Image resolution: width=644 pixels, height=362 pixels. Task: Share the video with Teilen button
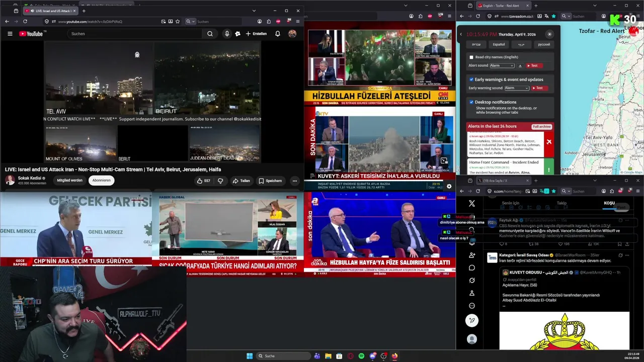coord(241,180)
